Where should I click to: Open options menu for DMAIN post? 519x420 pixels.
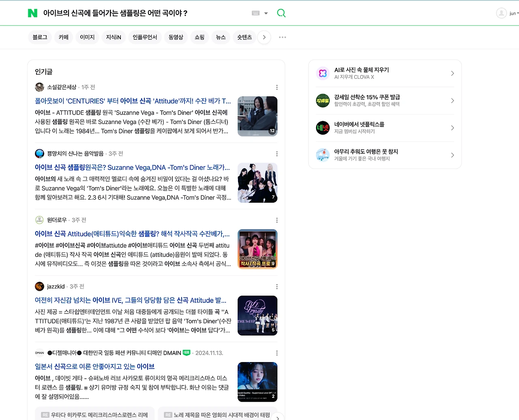(x=277, y=354)
